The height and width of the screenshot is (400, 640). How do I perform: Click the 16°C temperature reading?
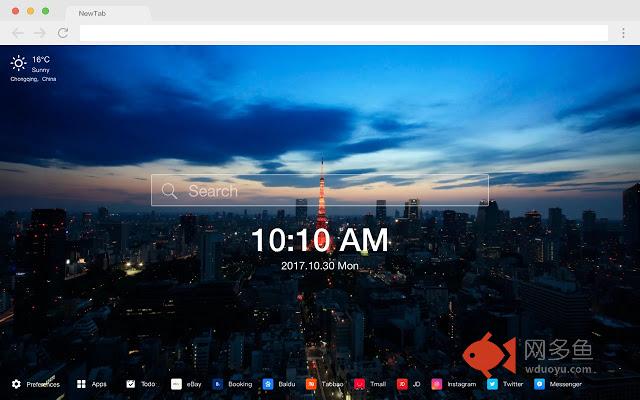click(41, 60)
